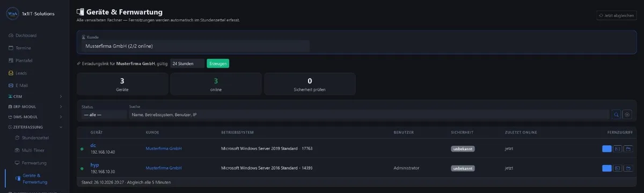This screenshot has width=644, height=193.
Task: Click the SICHERHEIT column header
Action: point(463,132)
